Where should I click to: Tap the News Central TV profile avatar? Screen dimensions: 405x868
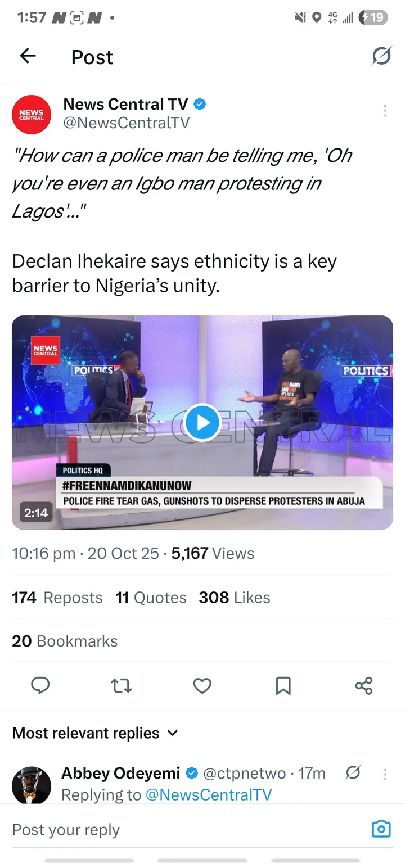coord(31,114)
